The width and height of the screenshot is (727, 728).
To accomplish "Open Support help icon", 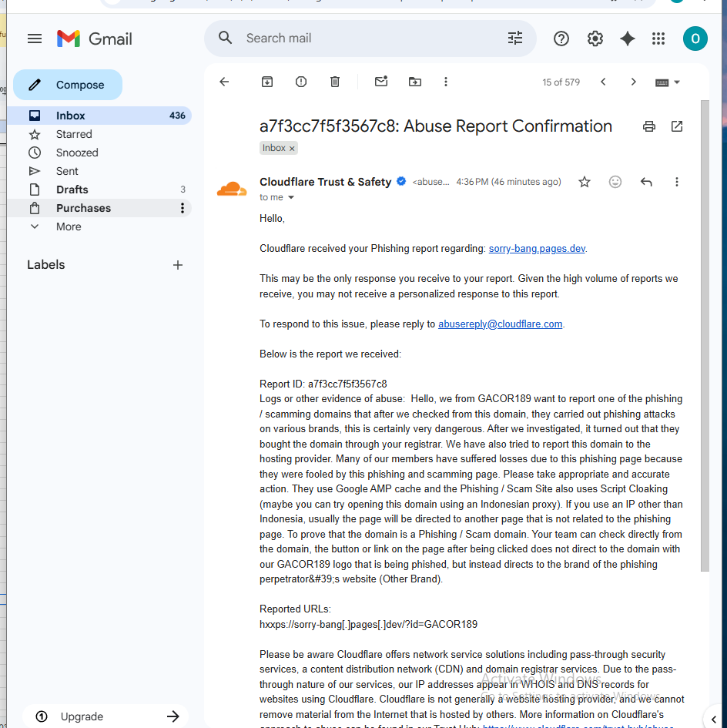I will coord(561,39).
